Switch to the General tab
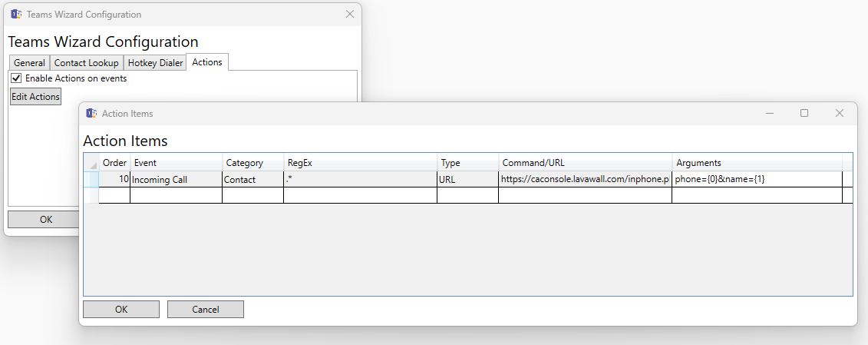 pos(29,63)
